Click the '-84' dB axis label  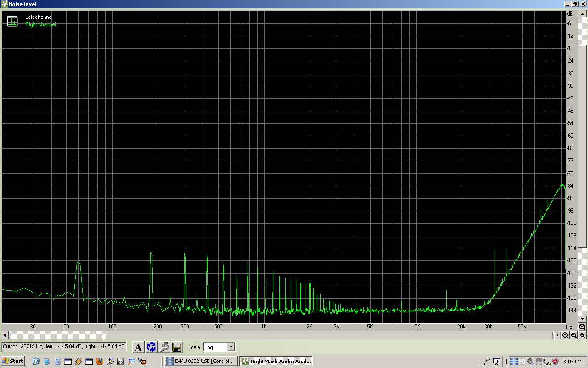[570, 185]
